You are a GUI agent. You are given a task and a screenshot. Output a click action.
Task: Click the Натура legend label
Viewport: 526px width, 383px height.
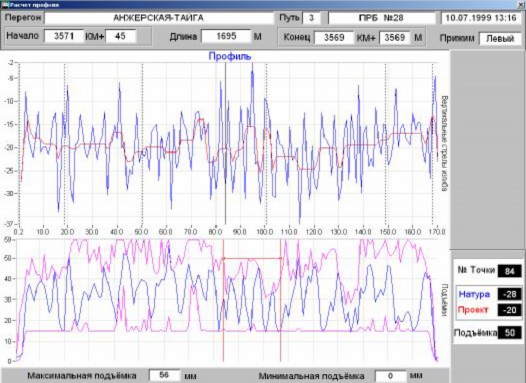point(474,294)
